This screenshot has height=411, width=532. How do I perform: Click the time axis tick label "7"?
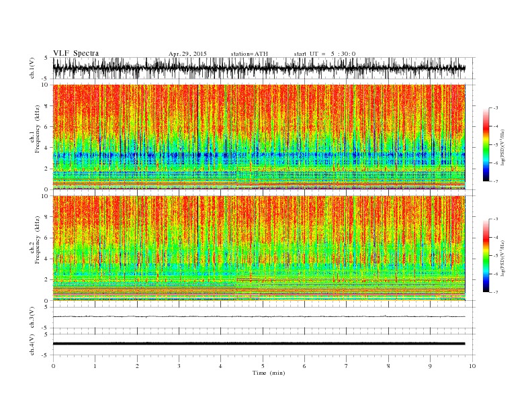pyautogui.click(x=347, y=366)
